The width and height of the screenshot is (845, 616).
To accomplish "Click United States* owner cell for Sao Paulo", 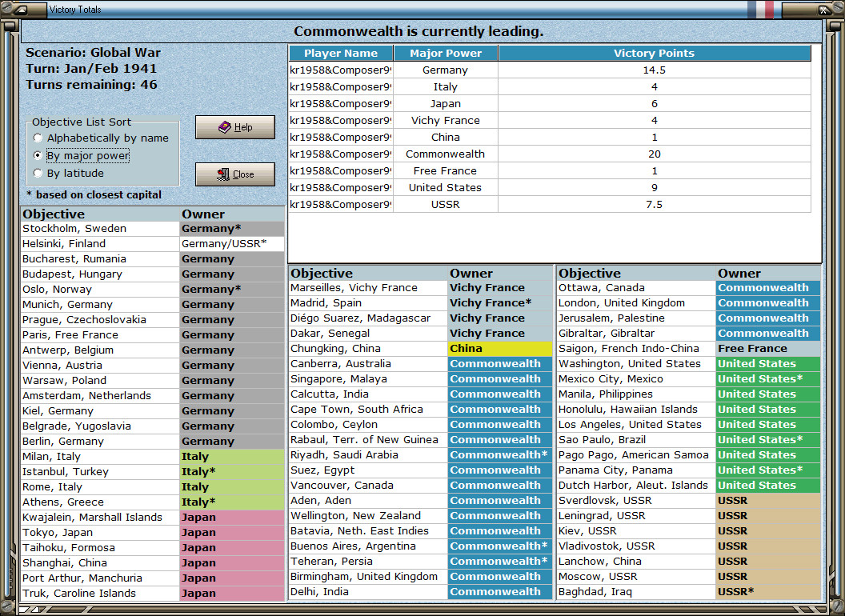I will pyautogui.click(x=768, y=440).
